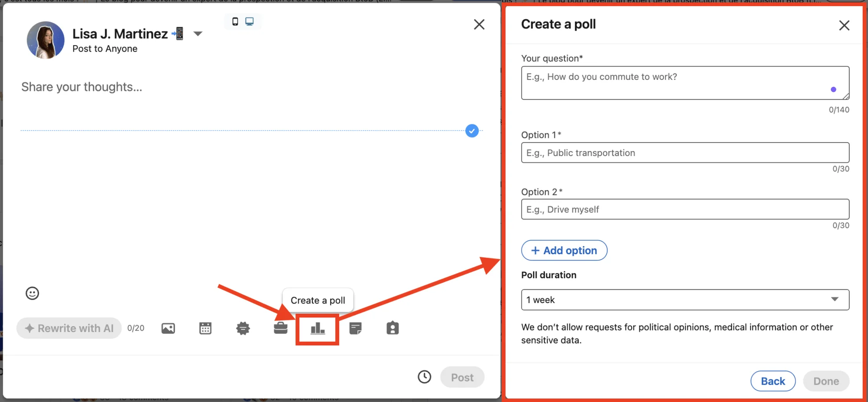This screenshot has width=868, height=402.
Task: Click the find an expert clipboard icon
Action: point(393,328)
